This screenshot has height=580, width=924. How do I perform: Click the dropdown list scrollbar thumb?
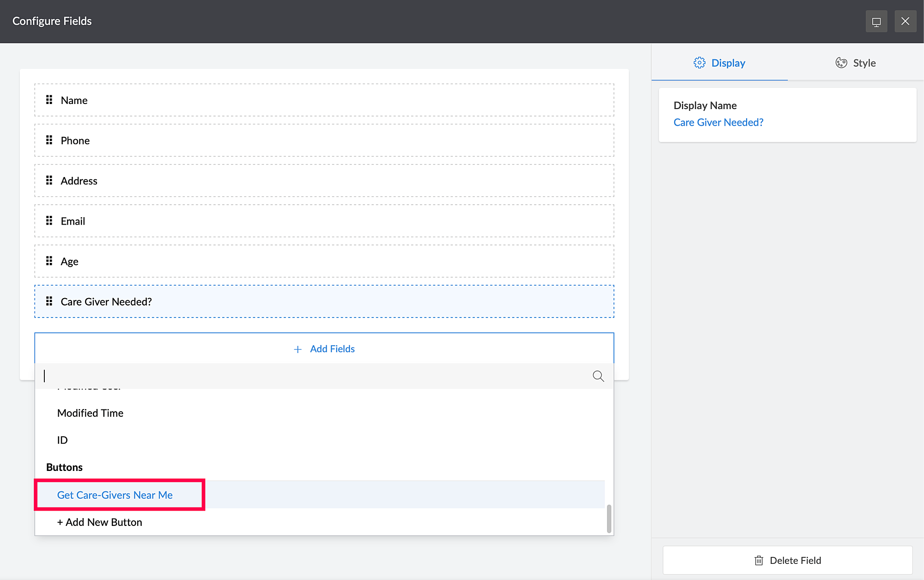[x=609, y=519]
